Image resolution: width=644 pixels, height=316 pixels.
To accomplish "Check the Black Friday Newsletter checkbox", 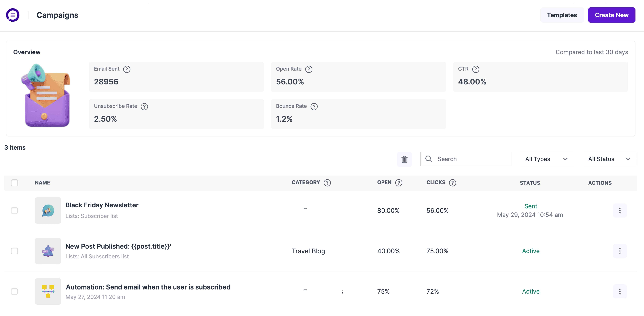I will click(15, 210).
